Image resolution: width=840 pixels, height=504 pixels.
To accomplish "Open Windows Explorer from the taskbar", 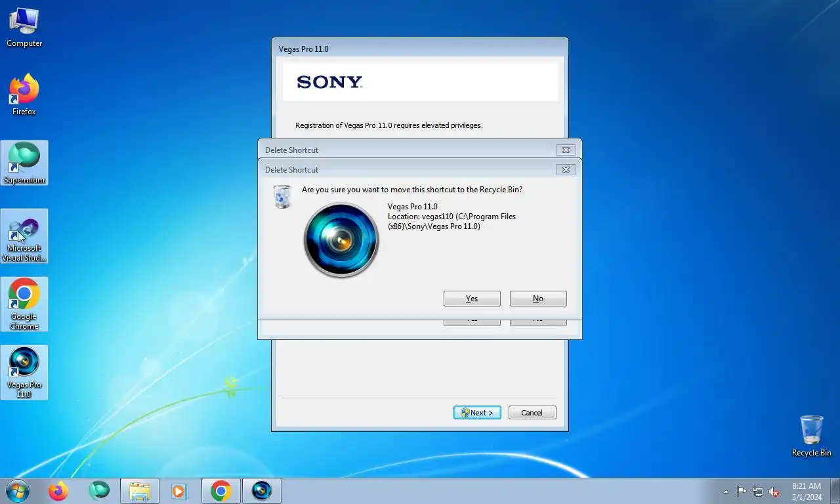I will (140, 491).
